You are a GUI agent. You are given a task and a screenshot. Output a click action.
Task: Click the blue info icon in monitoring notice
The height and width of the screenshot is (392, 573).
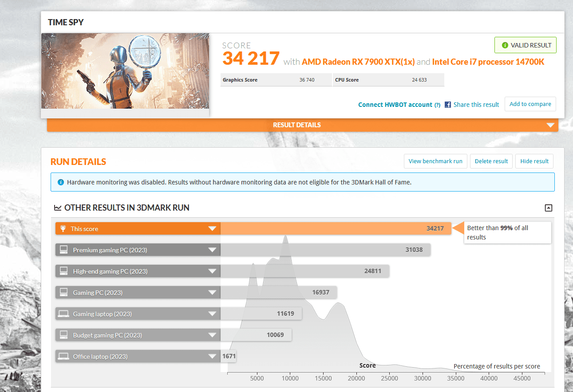61,182
